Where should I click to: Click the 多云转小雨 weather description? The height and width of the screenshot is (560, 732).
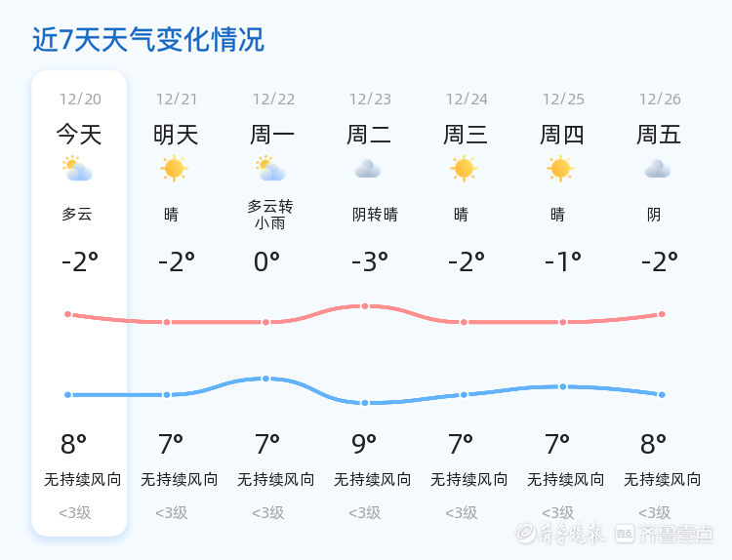(270, 215)
